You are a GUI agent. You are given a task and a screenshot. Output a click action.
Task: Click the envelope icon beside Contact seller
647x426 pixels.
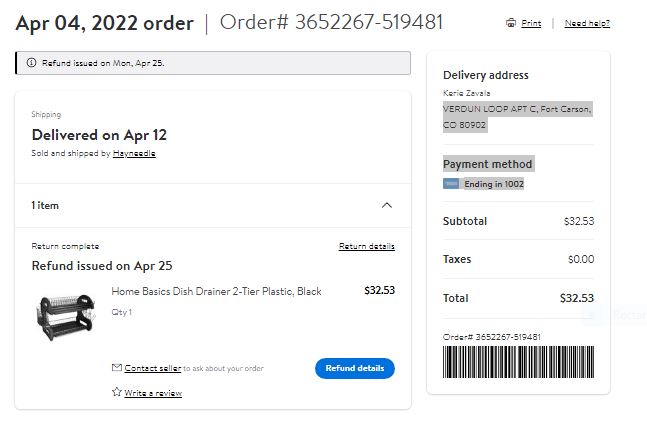[117, 367]
